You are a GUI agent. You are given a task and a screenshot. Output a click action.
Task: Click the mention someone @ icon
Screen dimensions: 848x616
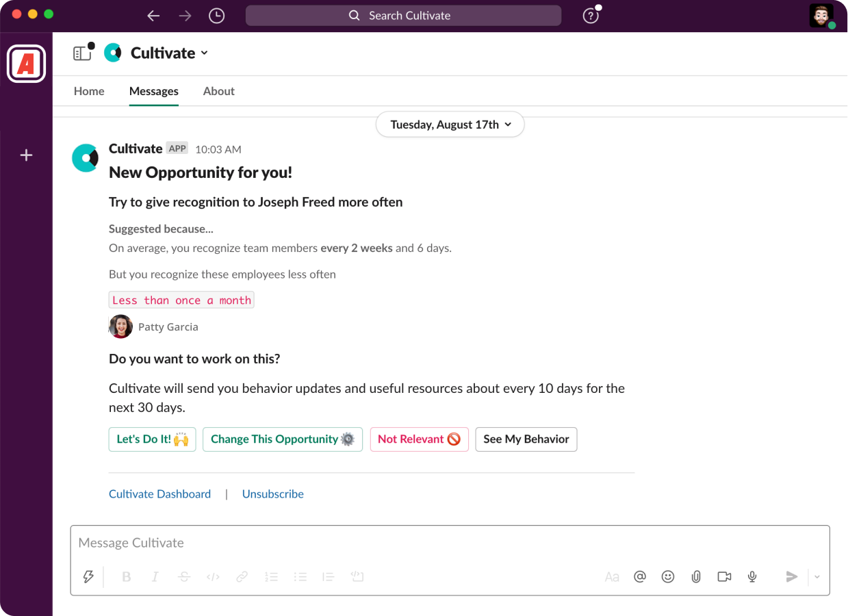coord(640,576)
